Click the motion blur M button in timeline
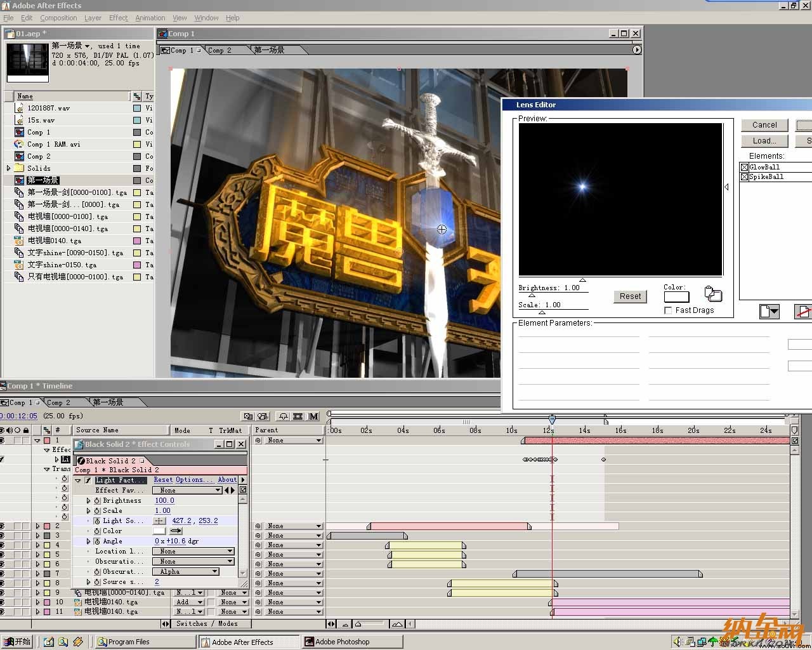This screenshot has width=812, height=650. pos(313,416)
